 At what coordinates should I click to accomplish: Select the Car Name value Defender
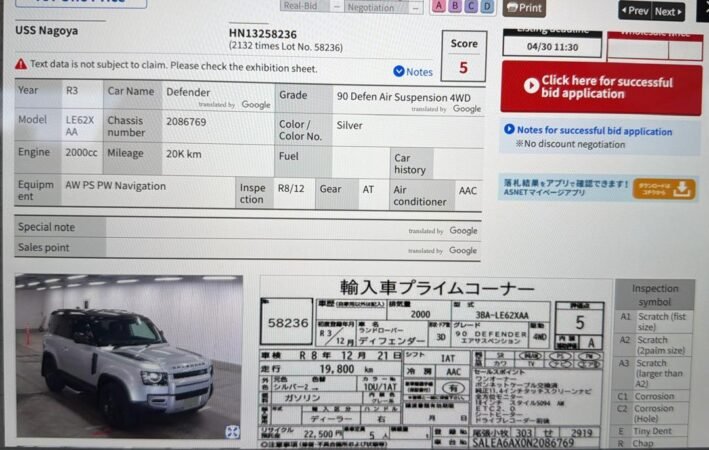[x=188, y=92]
